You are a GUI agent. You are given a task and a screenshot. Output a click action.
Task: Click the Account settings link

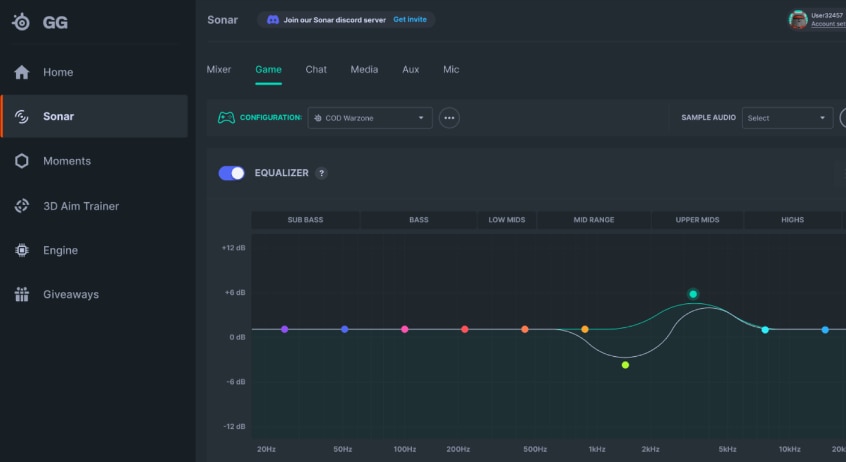827,24
